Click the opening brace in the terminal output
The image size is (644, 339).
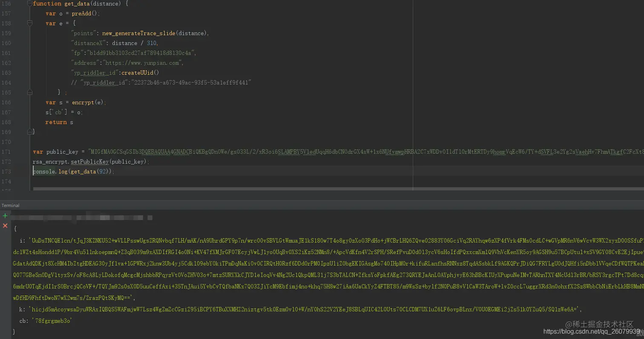click(x=15, y=229)
